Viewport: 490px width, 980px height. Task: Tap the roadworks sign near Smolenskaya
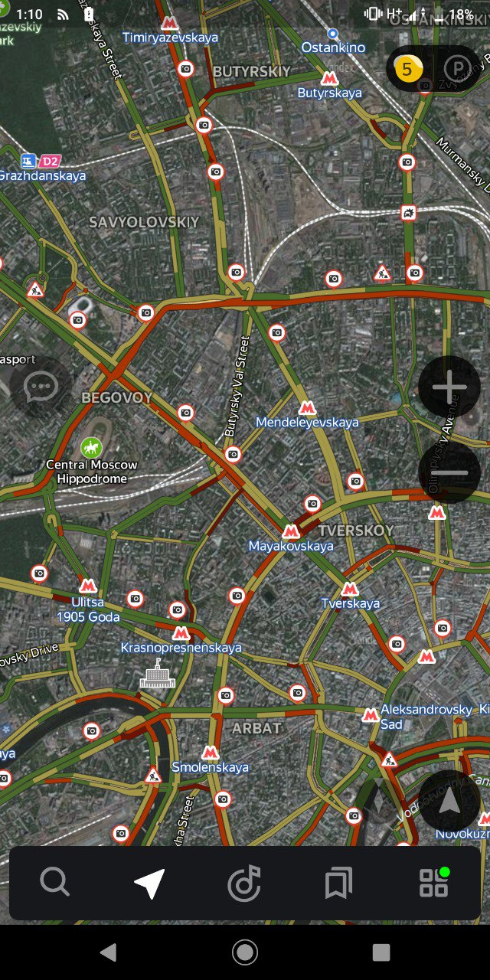click(x=153, y=775)
